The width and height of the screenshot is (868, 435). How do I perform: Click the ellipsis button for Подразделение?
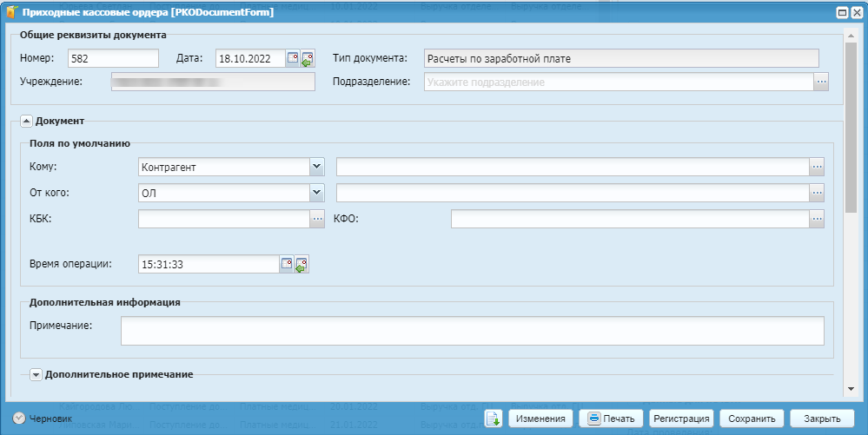click(821, 82)
